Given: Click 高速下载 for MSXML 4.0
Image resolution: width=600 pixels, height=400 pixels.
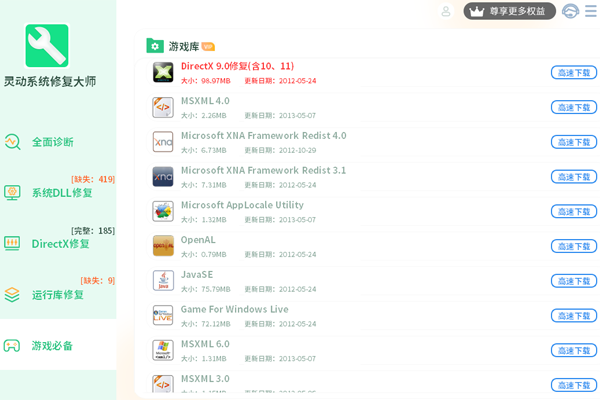Looking at the screenshot, I should pos(574,107).
